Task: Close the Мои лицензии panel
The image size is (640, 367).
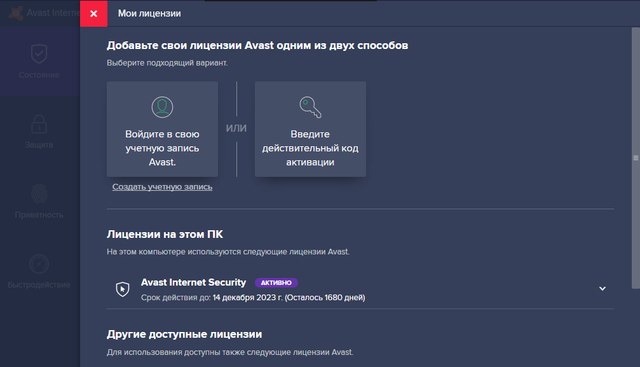Action: [x=93, y=13]
